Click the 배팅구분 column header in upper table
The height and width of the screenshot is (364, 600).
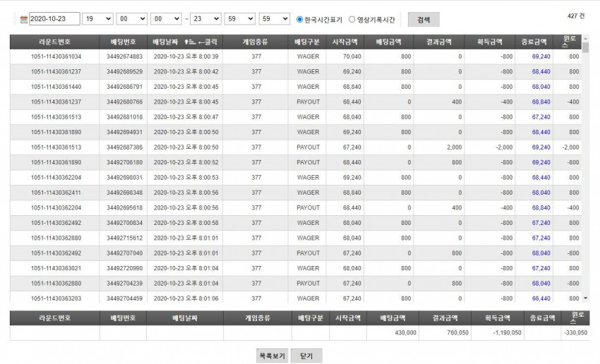coord(307,42)
